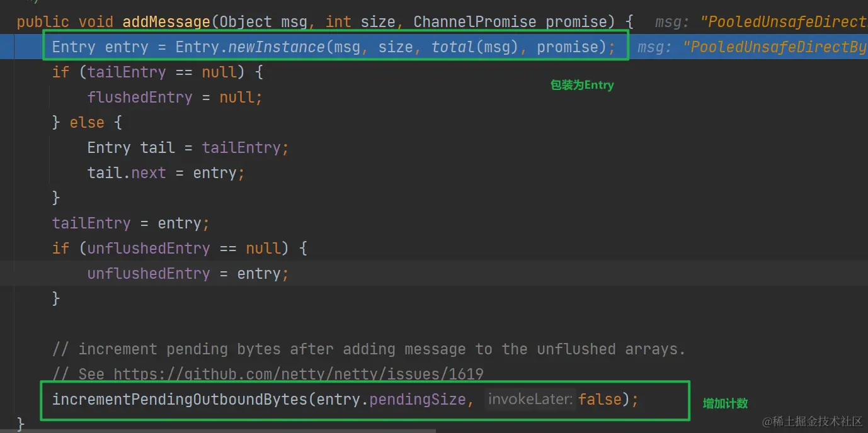Viewport: 868px width, 433px height.
Task: Click the 'unflushedEntry = entry;' assignment
Action: (188, 274)
